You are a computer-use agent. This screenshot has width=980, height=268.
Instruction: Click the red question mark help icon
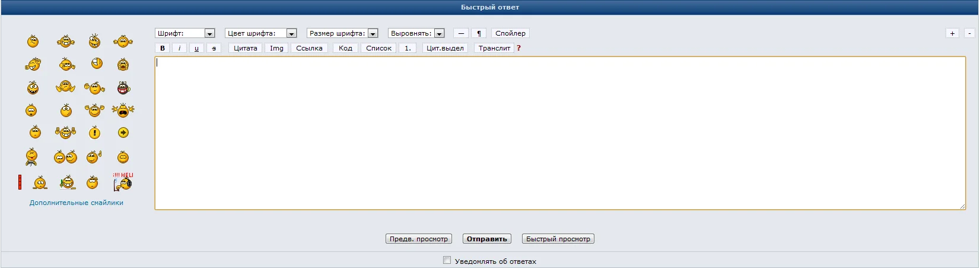(x=518, y=48)
